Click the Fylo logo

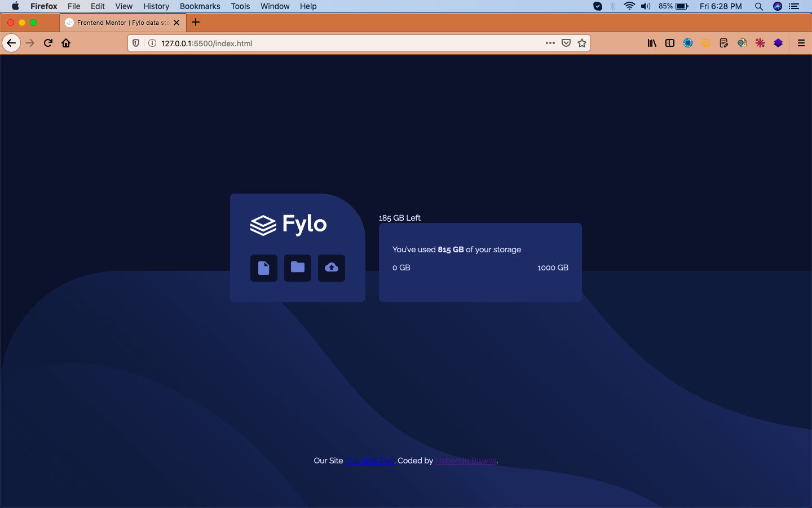(288, 224)
